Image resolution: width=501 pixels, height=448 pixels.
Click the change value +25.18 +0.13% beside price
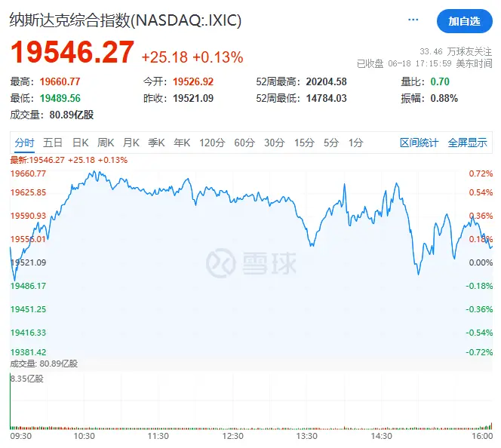pos(192,57)
